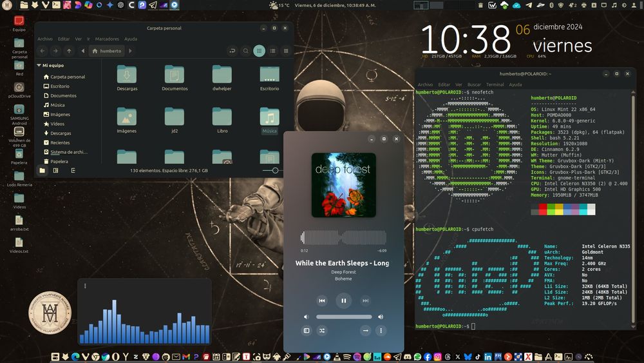Open LinkedIn from bottom dock
Image resolution: width=644 pixels, height=363 pixels.
click(x=488, y=357)
